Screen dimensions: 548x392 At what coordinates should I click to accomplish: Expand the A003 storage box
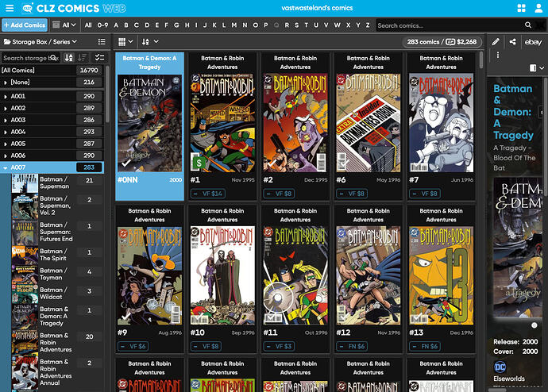6,120
